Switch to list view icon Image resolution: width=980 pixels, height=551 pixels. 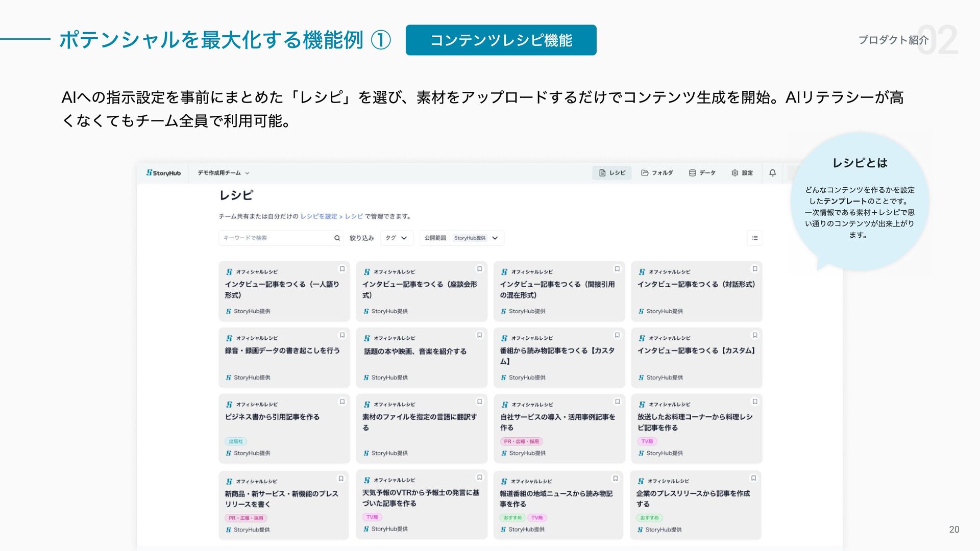pos(754,238)
